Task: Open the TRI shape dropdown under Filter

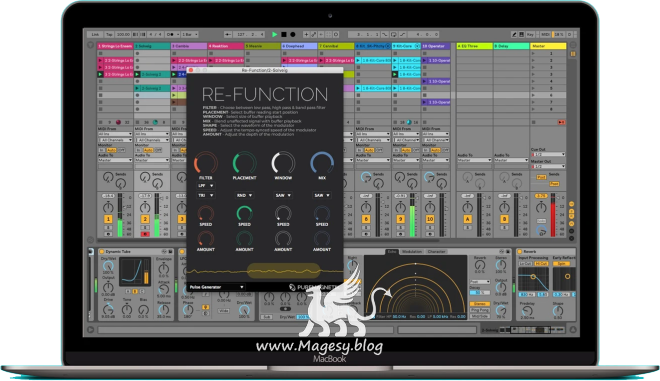Action: pyautogui.click(x=205, y=195)
